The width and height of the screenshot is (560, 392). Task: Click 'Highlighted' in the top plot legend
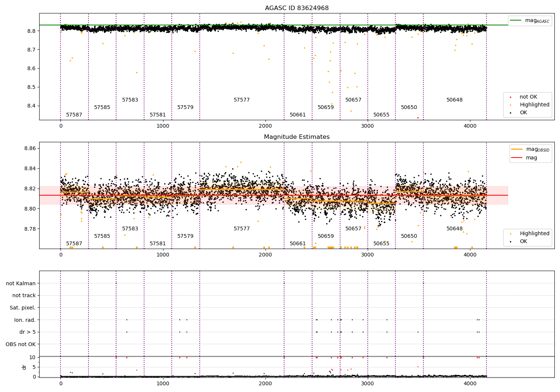(x=535, y=105)
